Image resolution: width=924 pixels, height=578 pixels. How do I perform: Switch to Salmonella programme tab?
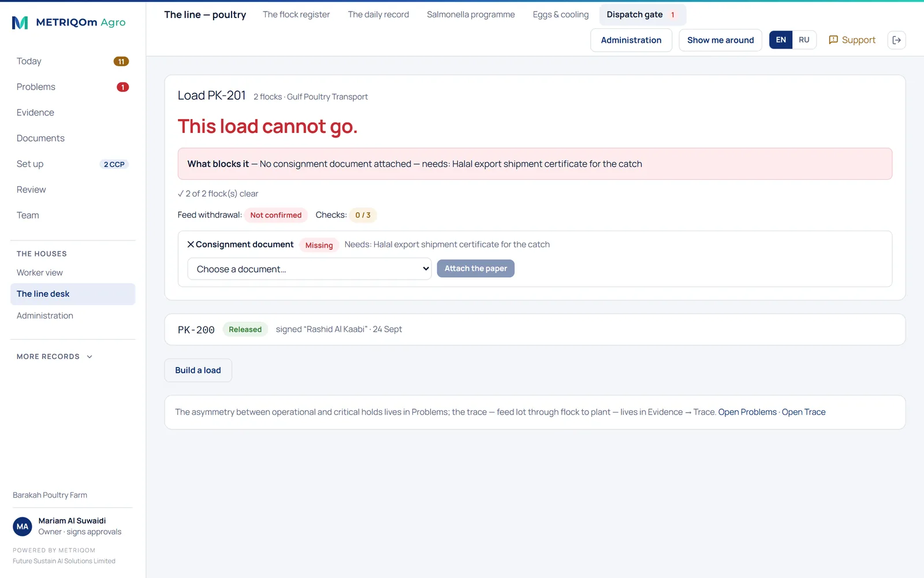point(471,14)
